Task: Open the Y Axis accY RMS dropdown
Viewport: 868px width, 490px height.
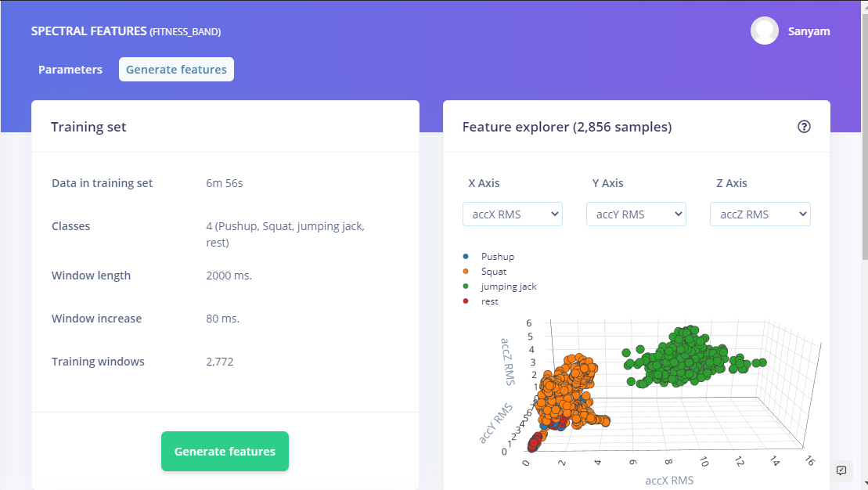Action: 636,214
